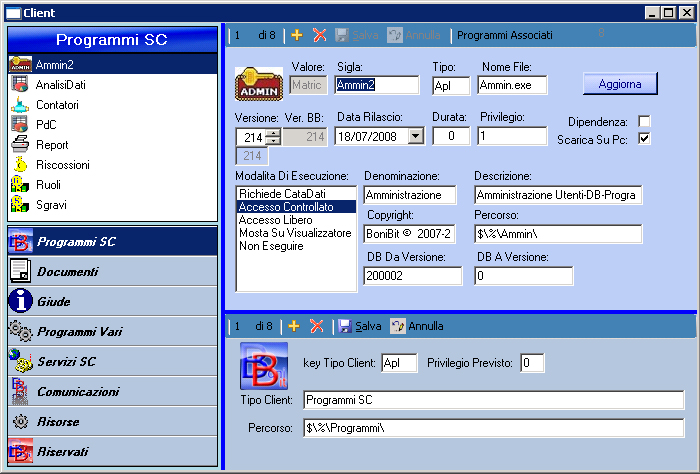Choose Accesso Libero execution mode
The height and width of the screenshot is (474, 700).
pyautogui.click(x=296, y=220)
